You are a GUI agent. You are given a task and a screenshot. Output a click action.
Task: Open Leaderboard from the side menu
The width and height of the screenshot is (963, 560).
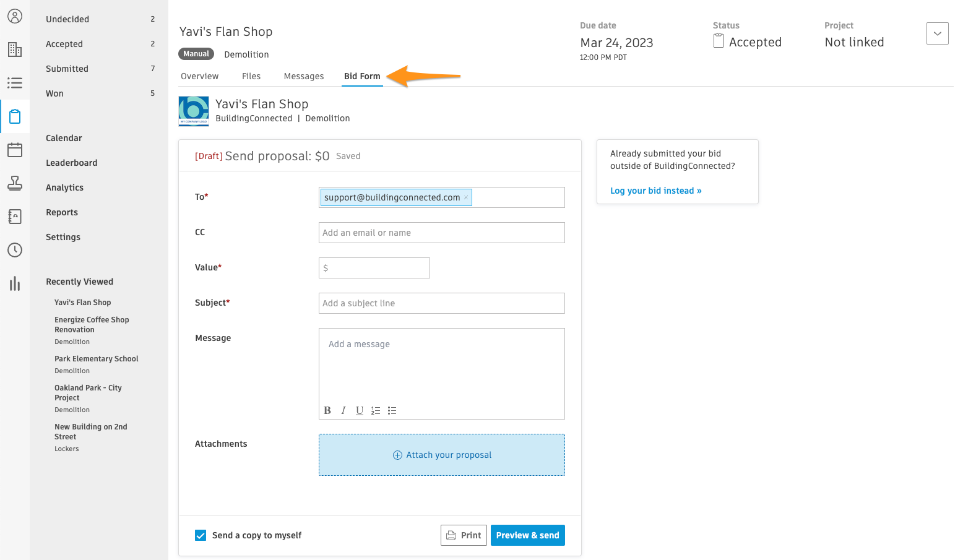71,163
